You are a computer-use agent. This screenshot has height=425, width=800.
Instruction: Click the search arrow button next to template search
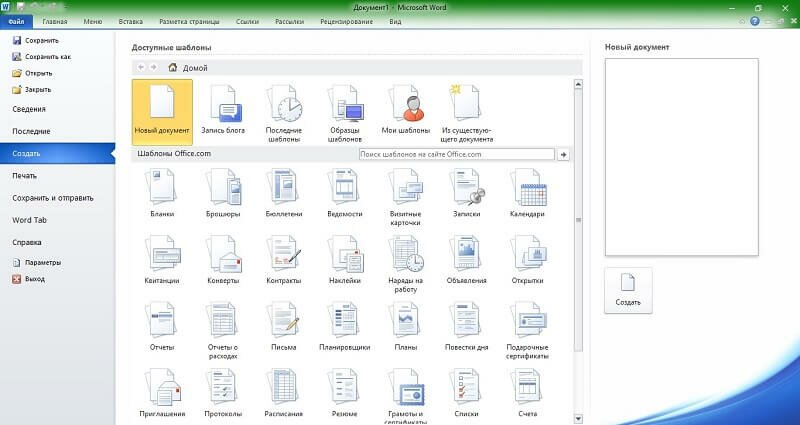[563, 154]
